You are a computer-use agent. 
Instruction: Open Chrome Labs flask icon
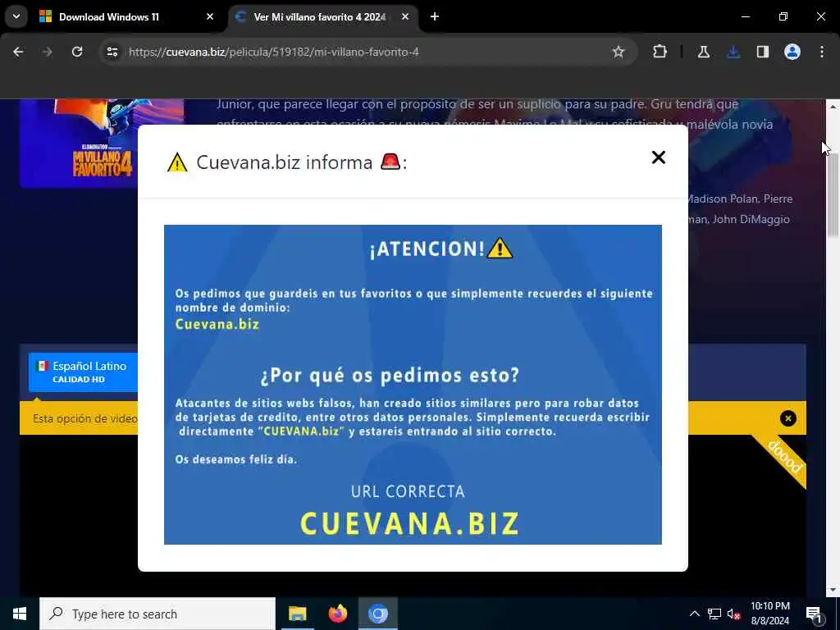[703, 52]
